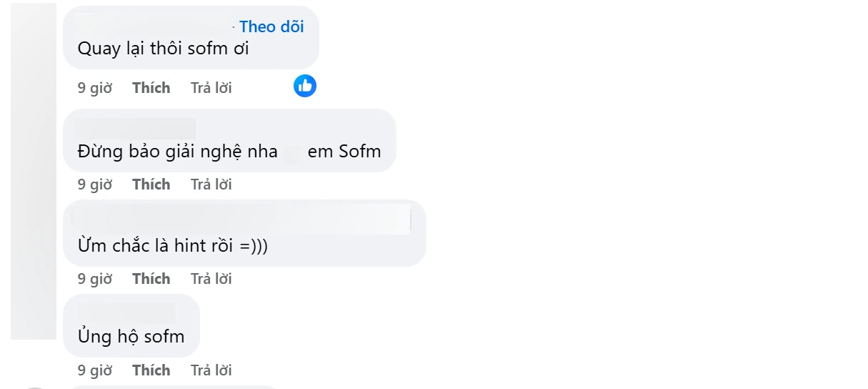The image size is (868, 389).
Task: Follow the commenter via "Theo dõi"
Action: (x=271, y=27)
